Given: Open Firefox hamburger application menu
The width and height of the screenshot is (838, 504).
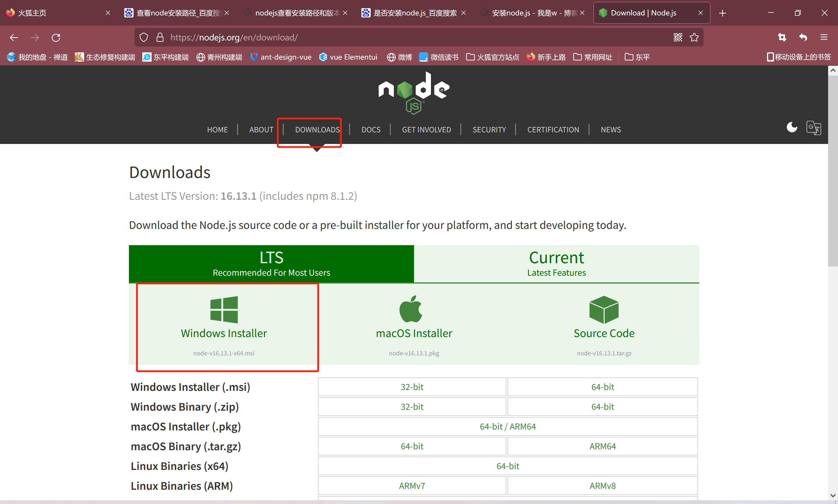Looking at the screenshot, I should coord(824,37).
